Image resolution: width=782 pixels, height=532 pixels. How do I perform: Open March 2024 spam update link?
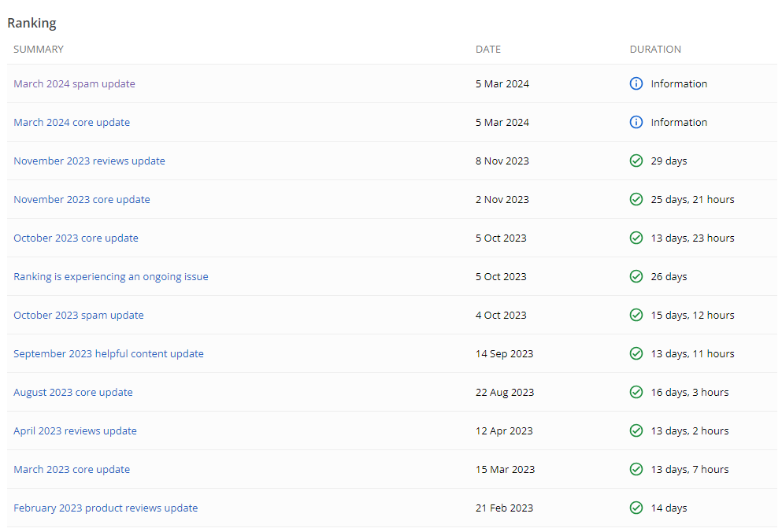coord(74,83)
